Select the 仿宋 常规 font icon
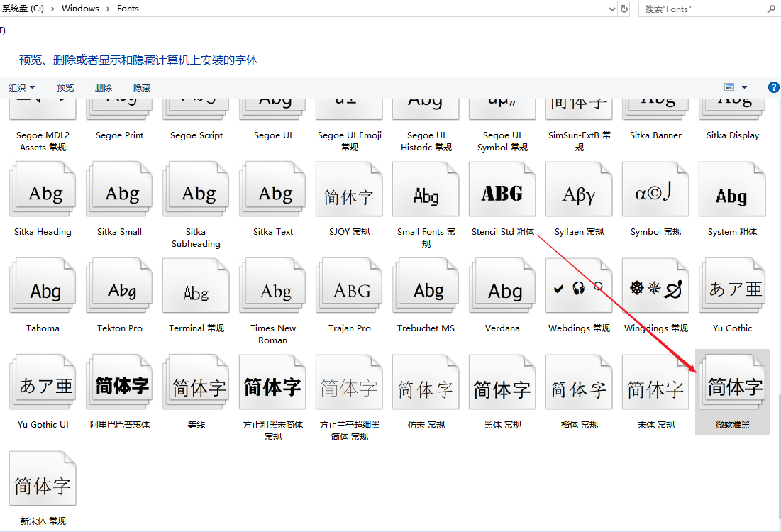The width and height of the screenshot is (781, 532). 426,382
